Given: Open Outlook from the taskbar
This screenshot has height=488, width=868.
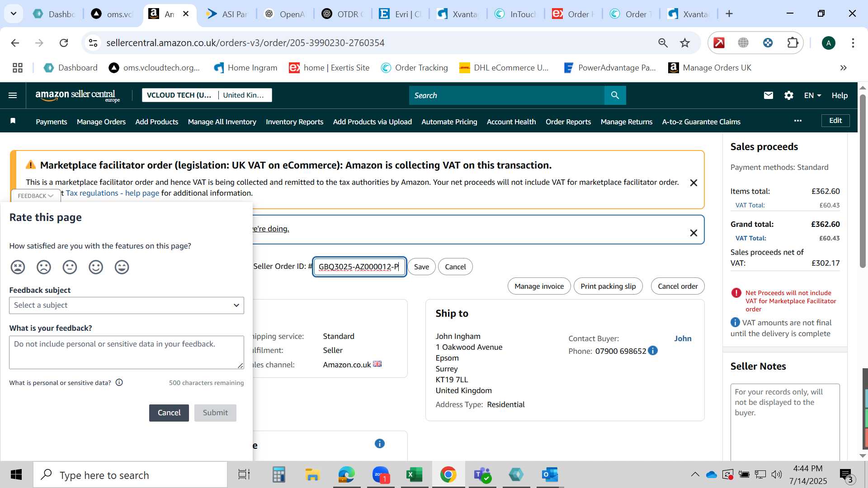Looking at the screenshot, I should tap(550, 474).
